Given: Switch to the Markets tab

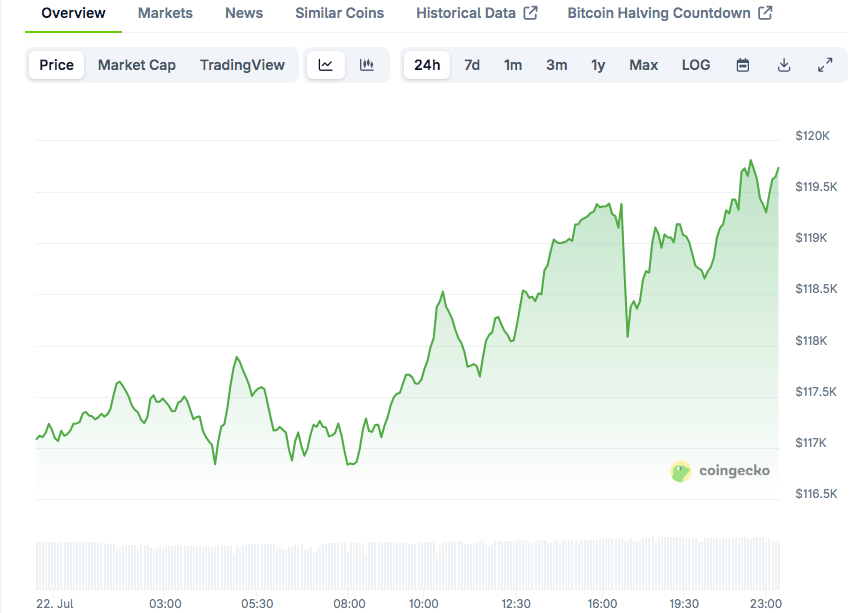Looking at the screenshot, I should tap(165, 13).
